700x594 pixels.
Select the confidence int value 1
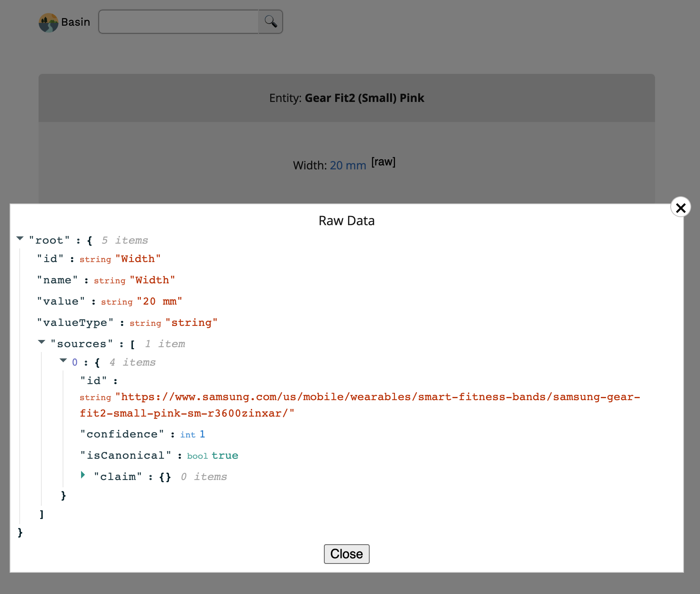click(202, 434)
